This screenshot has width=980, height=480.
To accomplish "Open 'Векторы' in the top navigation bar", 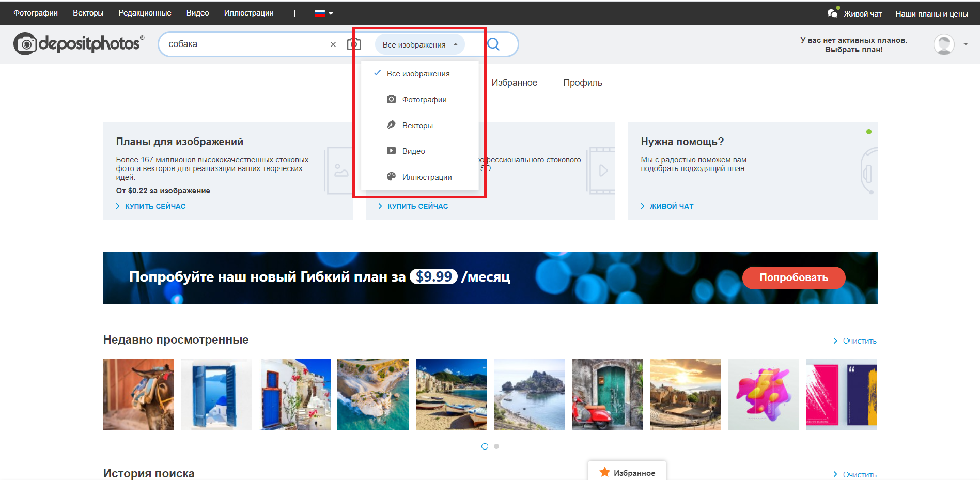I will pos(88,13).
